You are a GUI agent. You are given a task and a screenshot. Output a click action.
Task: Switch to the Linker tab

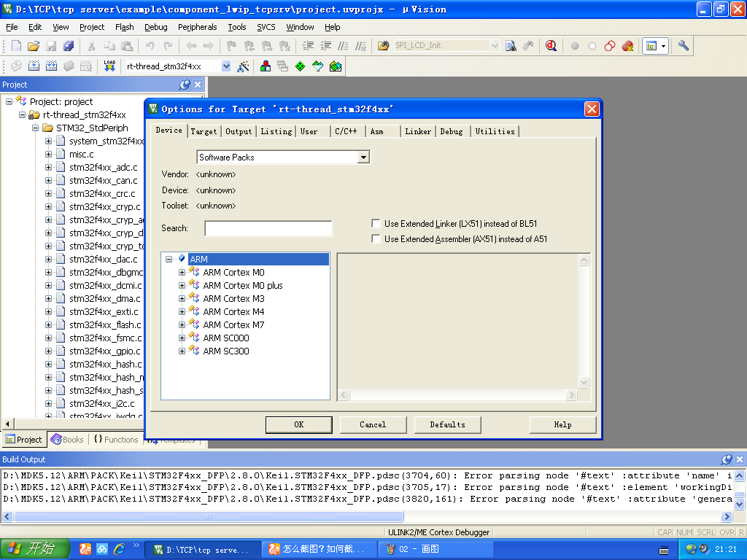click(x=418, y=131)
